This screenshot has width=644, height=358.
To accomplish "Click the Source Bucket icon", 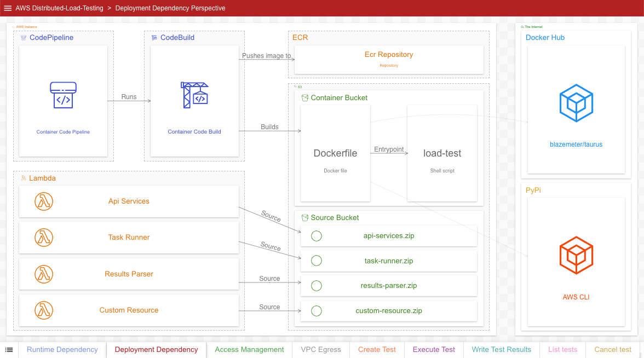I will (x=304, y=218).
